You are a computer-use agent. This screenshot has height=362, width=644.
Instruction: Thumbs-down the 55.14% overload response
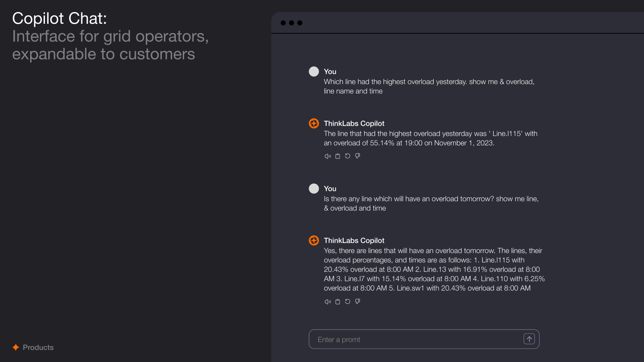[x=358, y=156]
